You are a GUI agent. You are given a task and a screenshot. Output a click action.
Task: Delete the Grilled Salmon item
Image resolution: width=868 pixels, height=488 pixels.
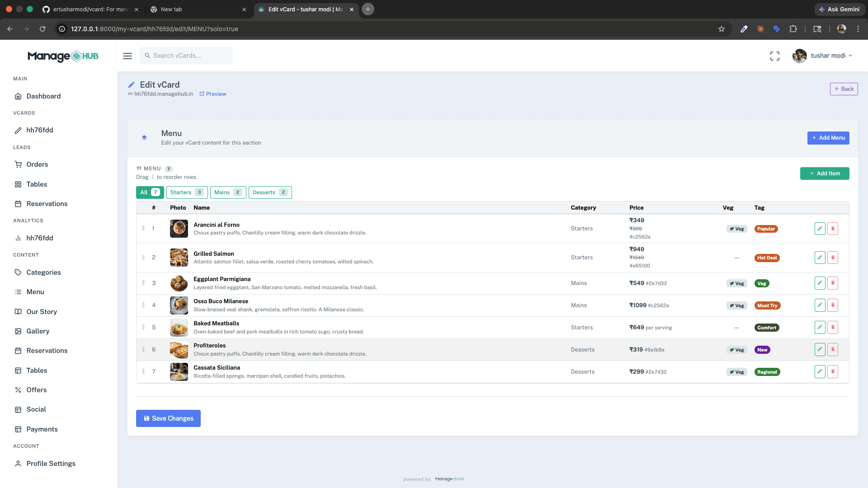click(833, 258)
